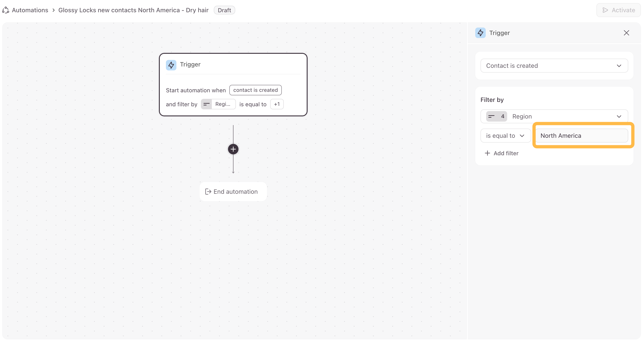Click the lightning Trigger icon in side panel

click(x=480, y=33)
